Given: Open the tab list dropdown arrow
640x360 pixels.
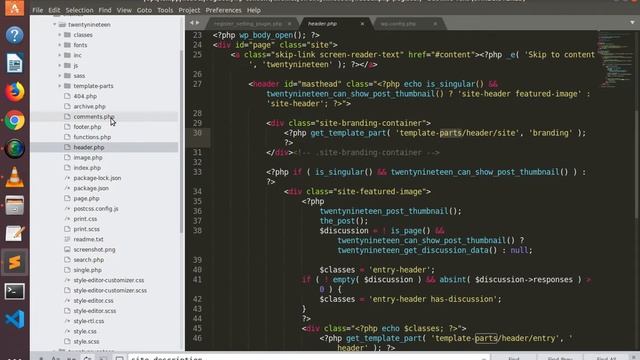Looking at the screenshot, I should (x=632, y=22).
